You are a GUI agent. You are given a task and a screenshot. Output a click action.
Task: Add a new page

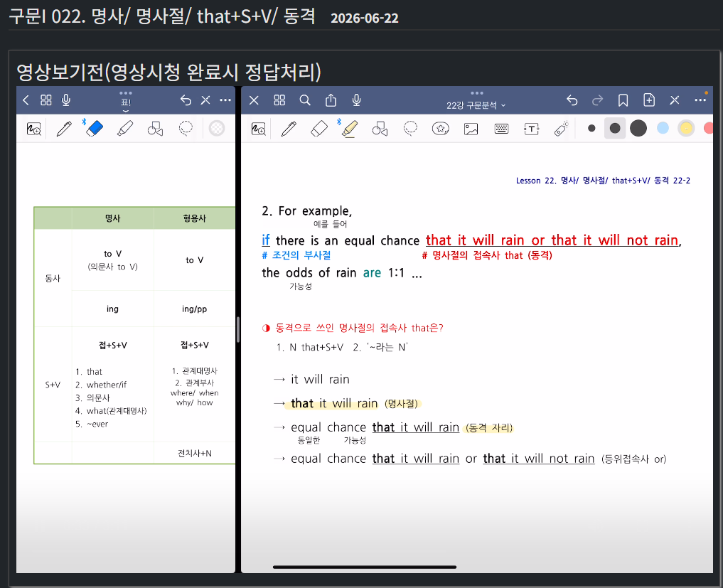point(649,100)
